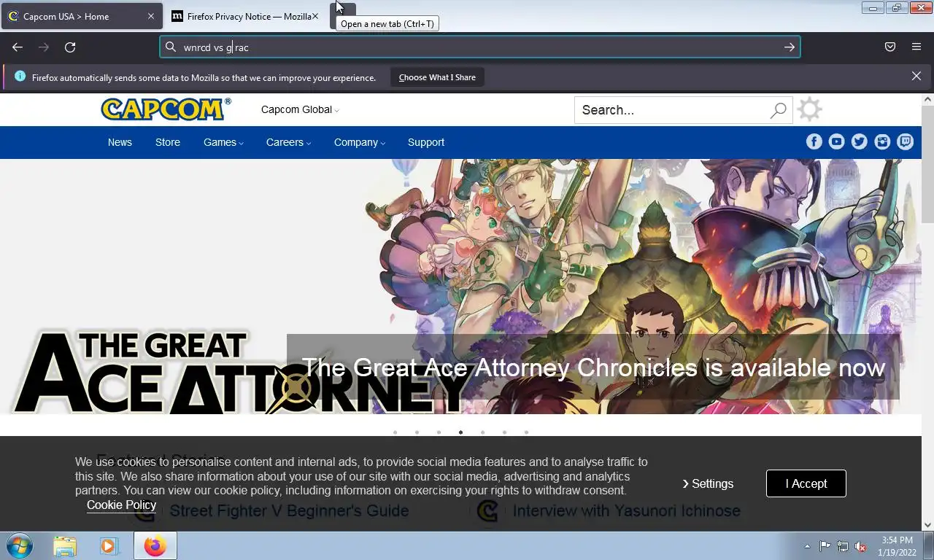
Task: Select the fourth active carousel dot
Action: point(460,432)
